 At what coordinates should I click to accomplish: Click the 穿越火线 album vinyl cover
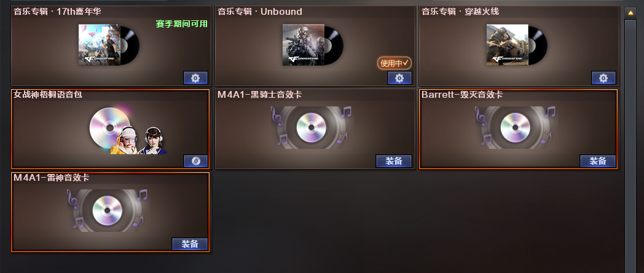click(x=517, y=45)
